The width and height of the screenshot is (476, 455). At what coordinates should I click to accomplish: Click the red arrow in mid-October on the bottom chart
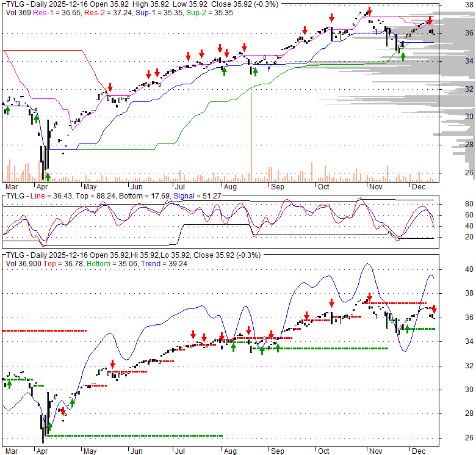331,303
